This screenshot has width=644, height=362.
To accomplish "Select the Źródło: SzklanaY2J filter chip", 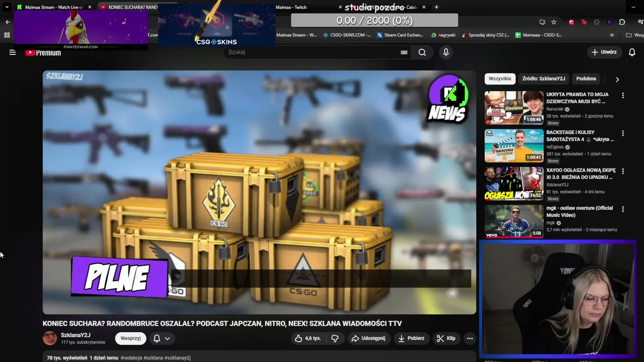I will pyautogui.click(x=543, y=78).
